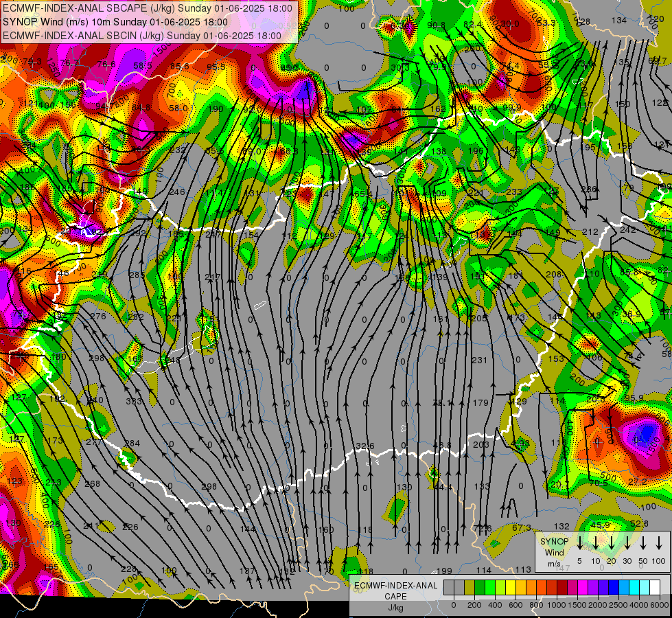
Task: Click the ECMWF-INDEX-ANAL label in the legend
Action: point(395,586)
